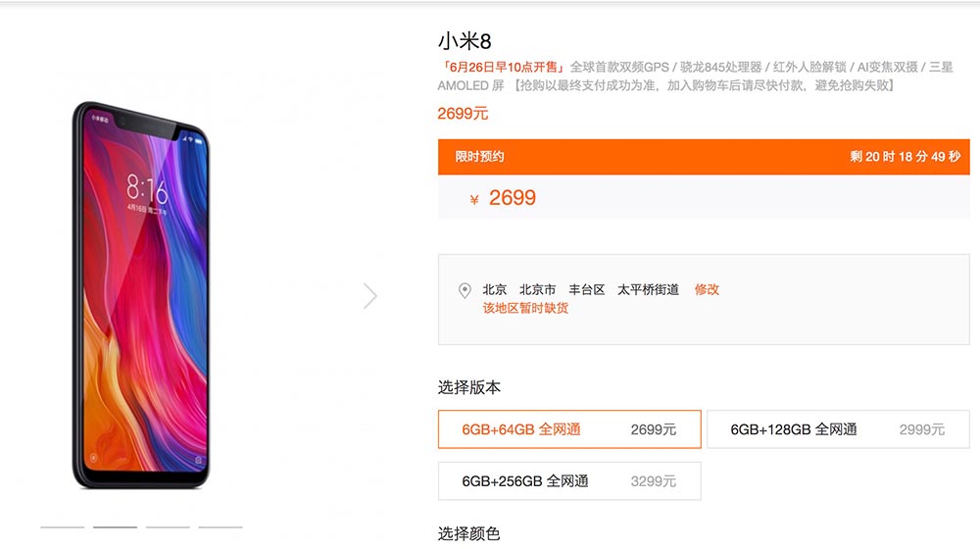Click the 太平桥街道 address text

point(648,289)
